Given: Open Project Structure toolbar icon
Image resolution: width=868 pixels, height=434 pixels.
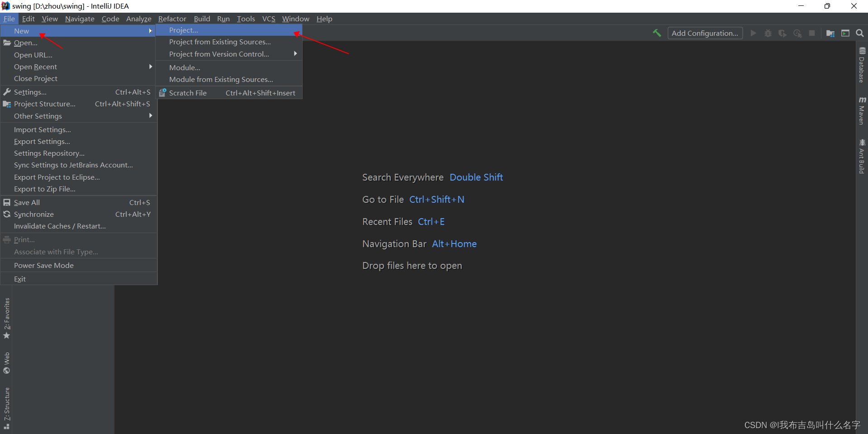Looking at the screenshot, I should [830, 33].
